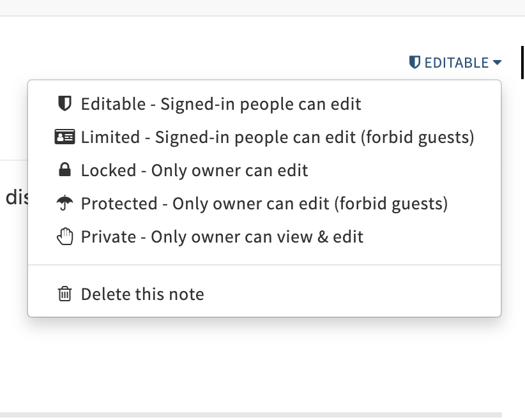The image size is (525, 420).
Task: Click the hand icon for Private
Action: click(65, 237)
